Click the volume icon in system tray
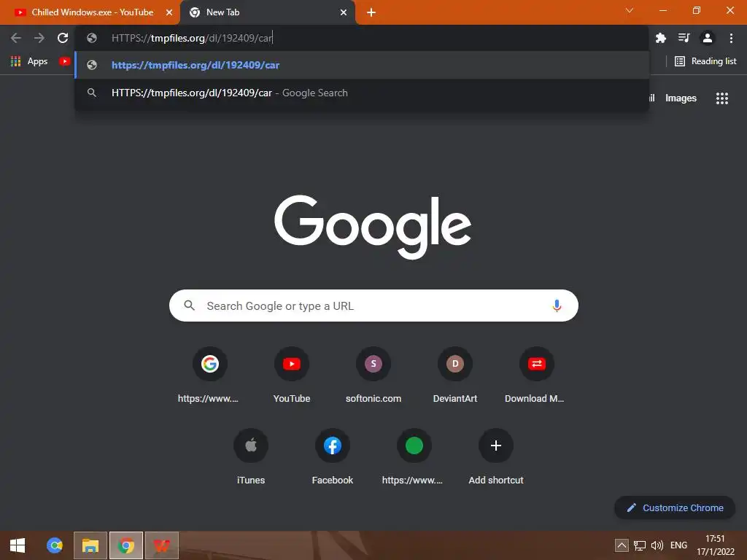This screenshot has width=747, height=560. point(657,545)
